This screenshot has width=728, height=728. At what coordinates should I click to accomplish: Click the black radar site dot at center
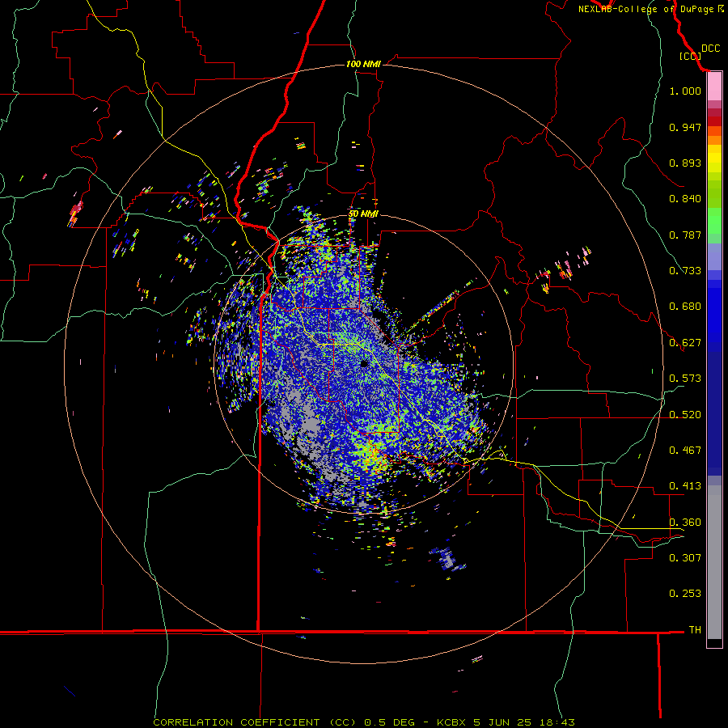pos(365,363)
